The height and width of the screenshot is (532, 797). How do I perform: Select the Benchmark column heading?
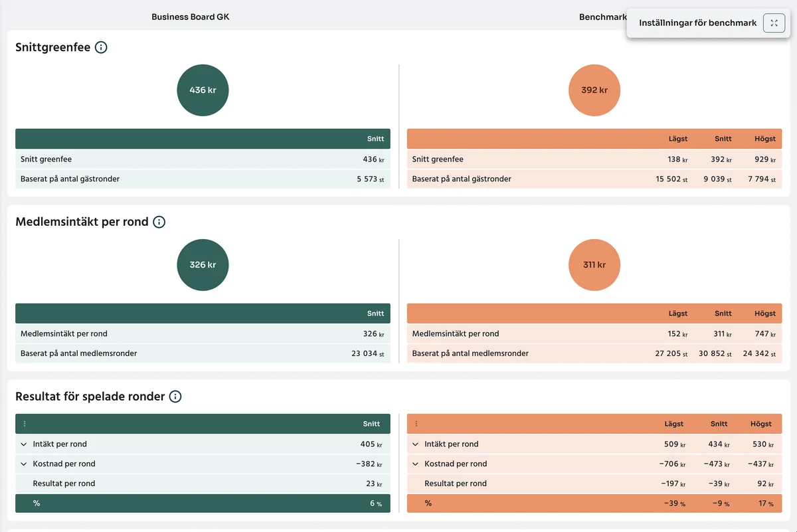(x=603, y=17)
